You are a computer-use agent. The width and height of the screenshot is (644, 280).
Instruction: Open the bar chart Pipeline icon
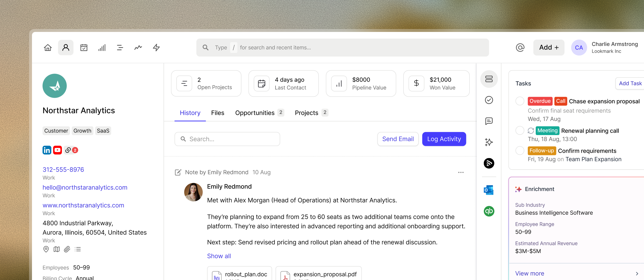102,47
